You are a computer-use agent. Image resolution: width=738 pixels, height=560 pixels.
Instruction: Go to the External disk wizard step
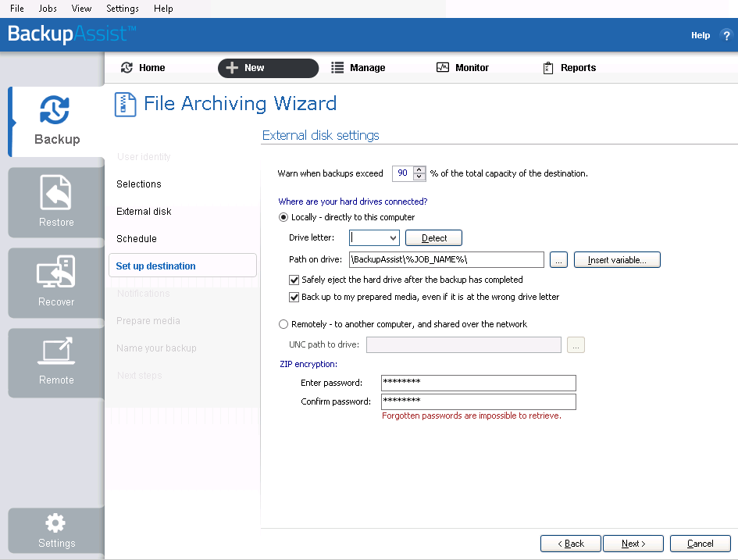pos(144,212)
